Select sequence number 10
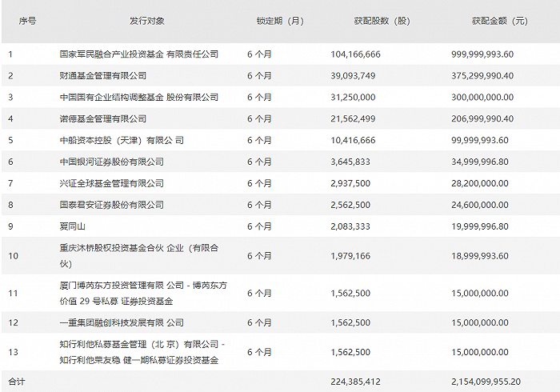The height and width of the screenshot is (392, 560). coord(14,256)
